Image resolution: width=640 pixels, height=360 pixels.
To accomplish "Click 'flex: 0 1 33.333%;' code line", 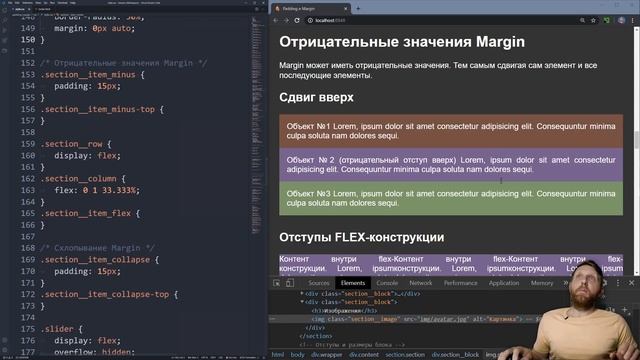I will [97, 190].
